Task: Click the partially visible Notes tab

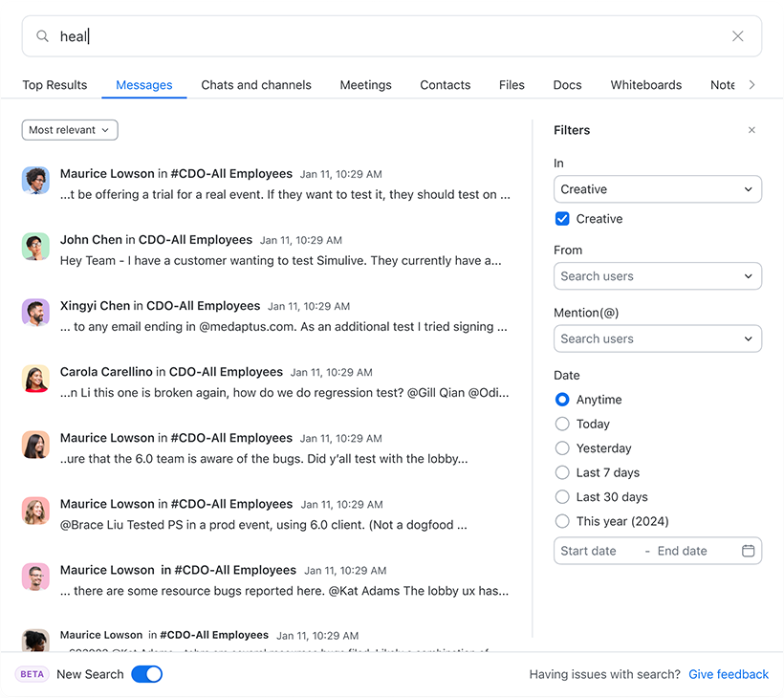Action: pos(722,85)
